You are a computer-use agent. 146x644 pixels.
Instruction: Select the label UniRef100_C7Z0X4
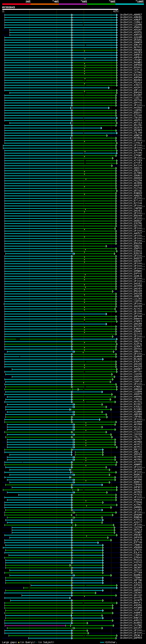pyautogui.click(x=131, y=432)
